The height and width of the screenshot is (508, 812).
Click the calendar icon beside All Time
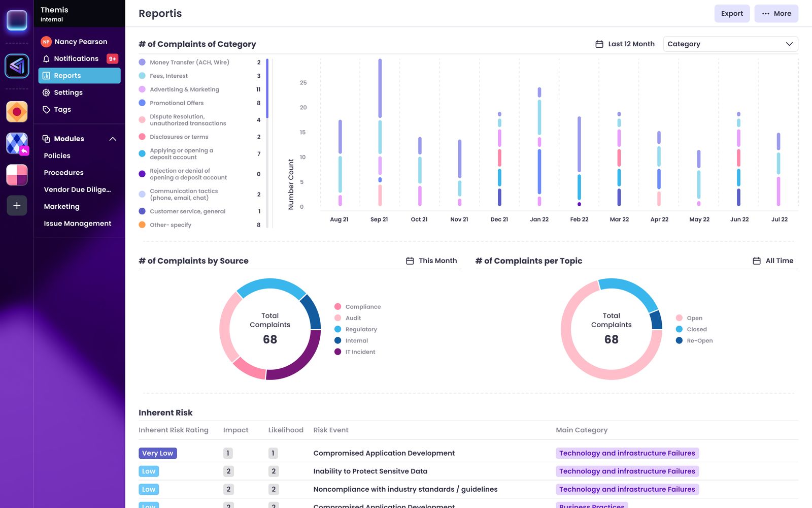coord(756,260)
